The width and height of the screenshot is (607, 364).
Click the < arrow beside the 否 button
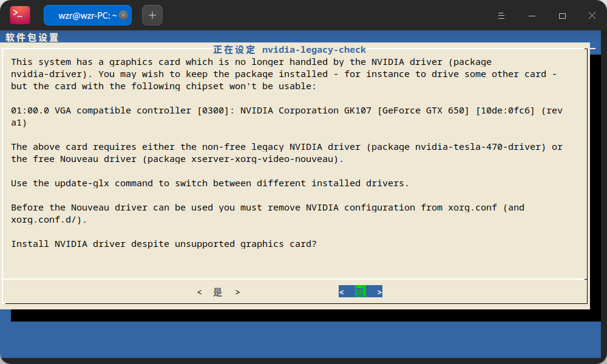pyautogui.click(x=342, y=291)
